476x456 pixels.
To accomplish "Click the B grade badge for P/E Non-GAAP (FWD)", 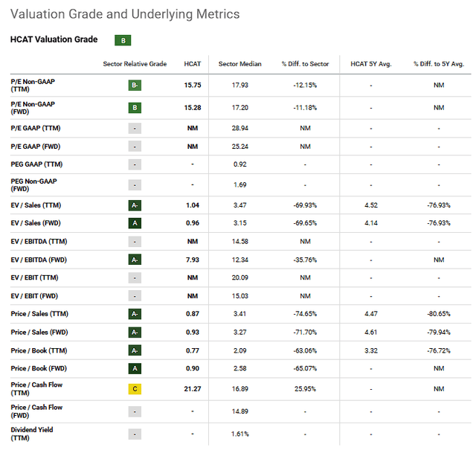I will click(x=135, y=108).
